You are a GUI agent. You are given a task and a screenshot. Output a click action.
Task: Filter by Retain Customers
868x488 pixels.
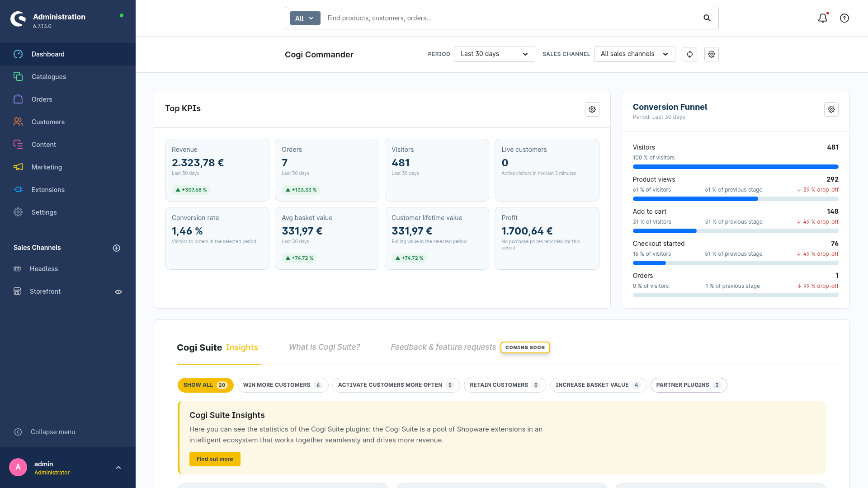click(x=505, y=385)
